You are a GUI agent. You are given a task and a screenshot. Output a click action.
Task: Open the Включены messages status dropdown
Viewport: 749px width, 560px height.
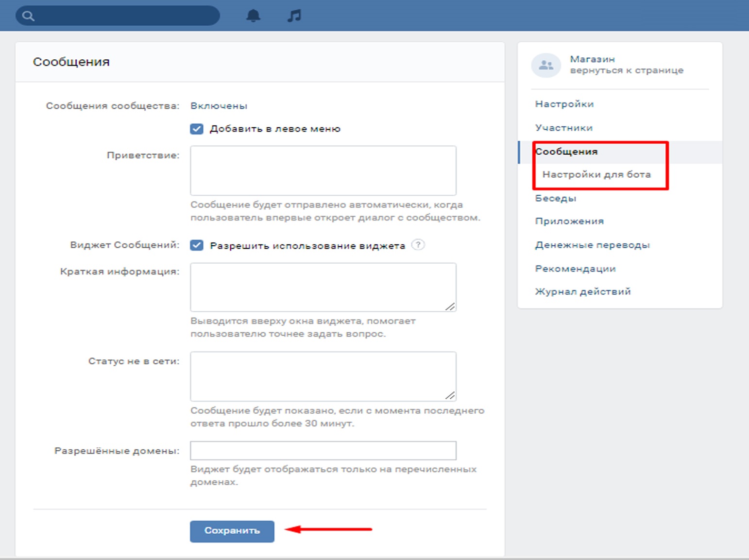[x=219, y=106]
